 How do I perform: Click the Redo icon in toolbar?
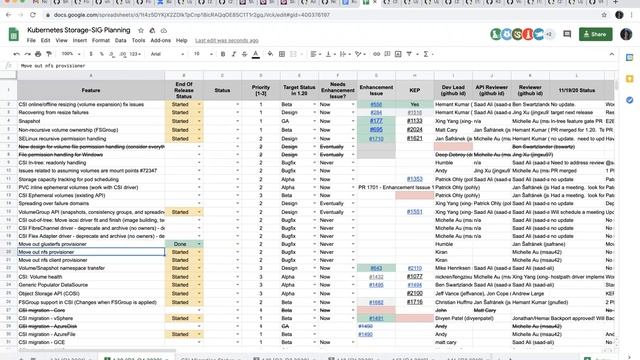pos(27,54)
